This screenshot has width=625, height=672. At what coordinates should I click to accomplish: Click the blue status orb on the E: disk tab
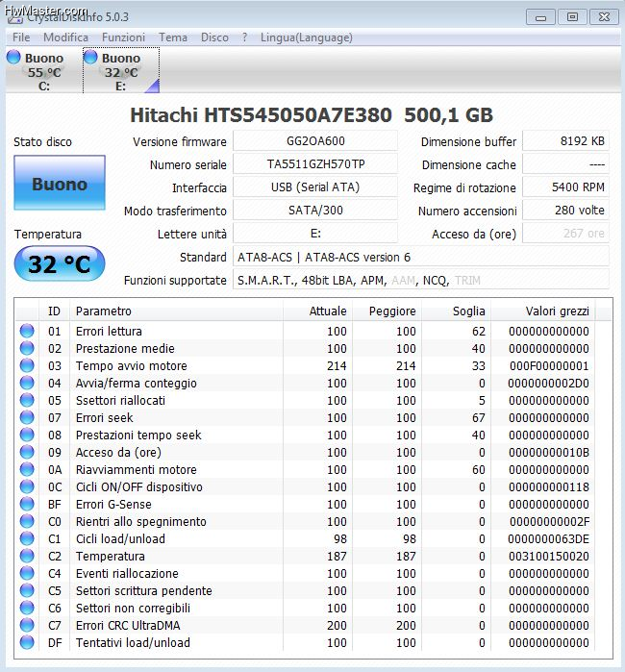(x=90, y=58)
